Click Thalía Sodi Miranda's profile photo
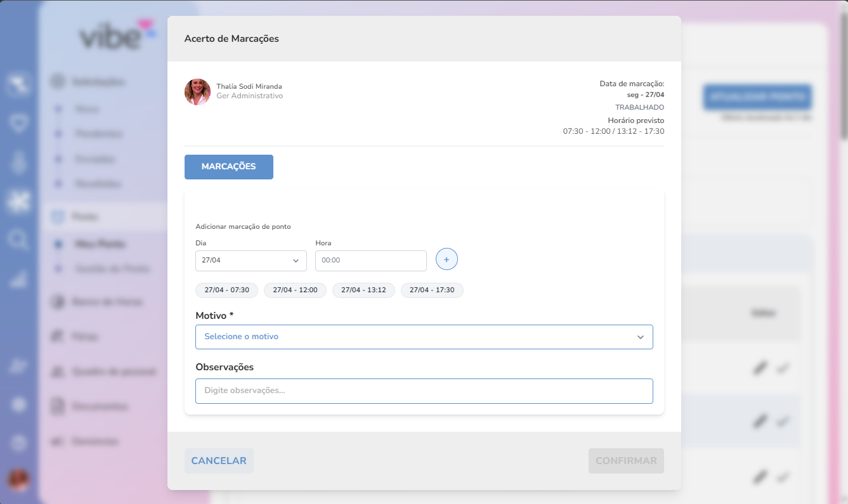848x504 pixels. (x=197, y=92)
